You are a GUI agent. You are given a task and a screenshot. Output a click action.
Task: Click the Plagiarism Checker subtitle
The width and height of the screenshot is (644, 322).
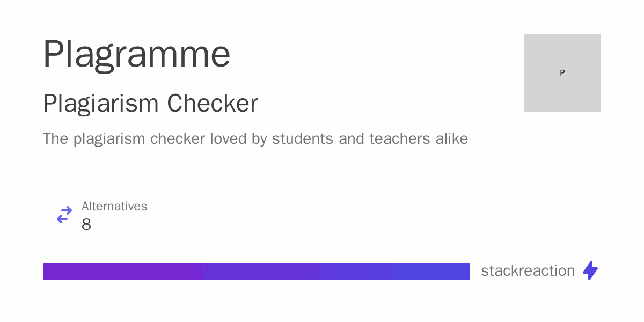[150, 104]
